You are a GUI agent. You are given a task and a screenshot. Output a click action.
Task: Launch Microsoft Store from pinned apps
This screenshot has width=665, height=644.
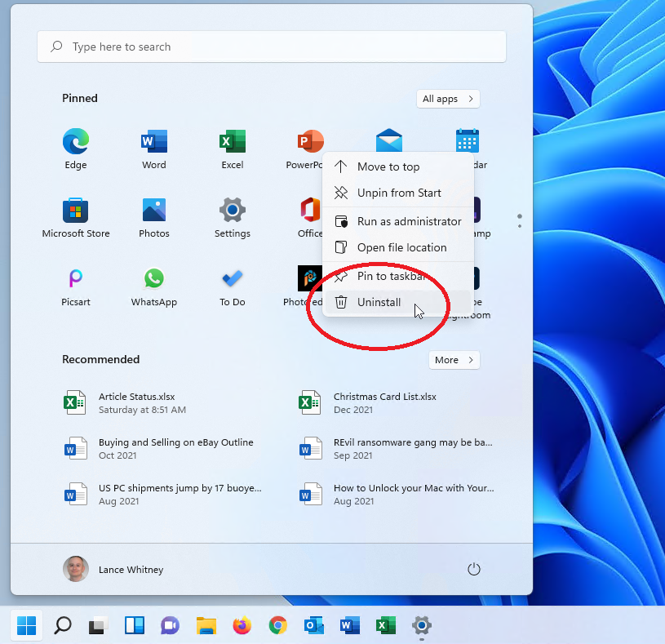point(76,217)
